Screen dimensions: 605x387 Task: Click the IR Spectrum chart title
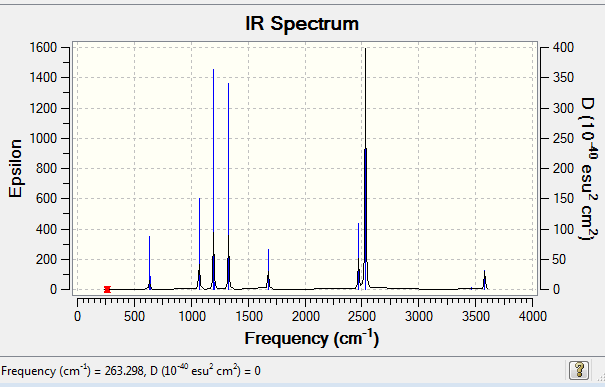pyautogui.click(x=302, y=24)
